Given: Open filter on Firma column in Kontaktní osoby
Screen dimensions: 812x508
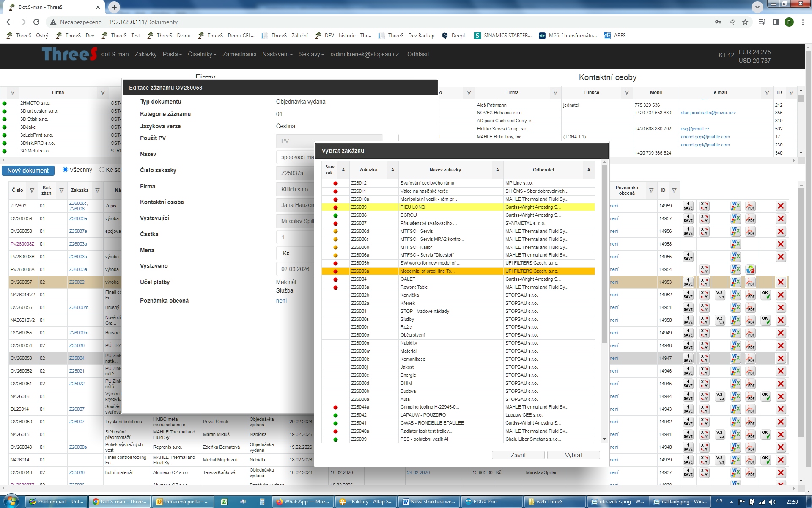Looking at the screenshot, I should [555, 92].
